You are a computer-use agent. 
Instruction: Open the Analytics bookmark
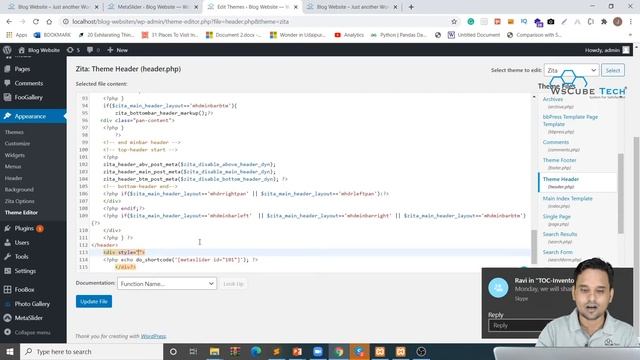(x=349, y=35)
